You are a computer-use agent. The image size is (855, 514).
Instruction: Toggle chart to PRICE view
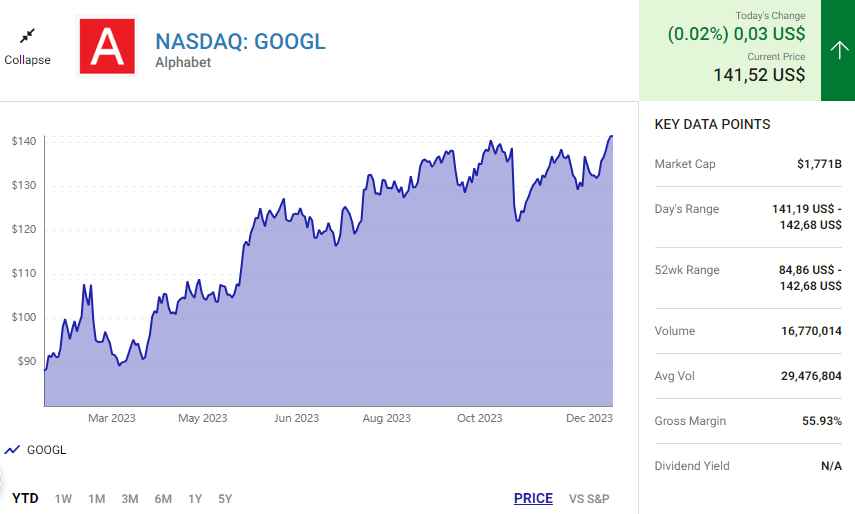pyautogui.click(x=533, y=498)
